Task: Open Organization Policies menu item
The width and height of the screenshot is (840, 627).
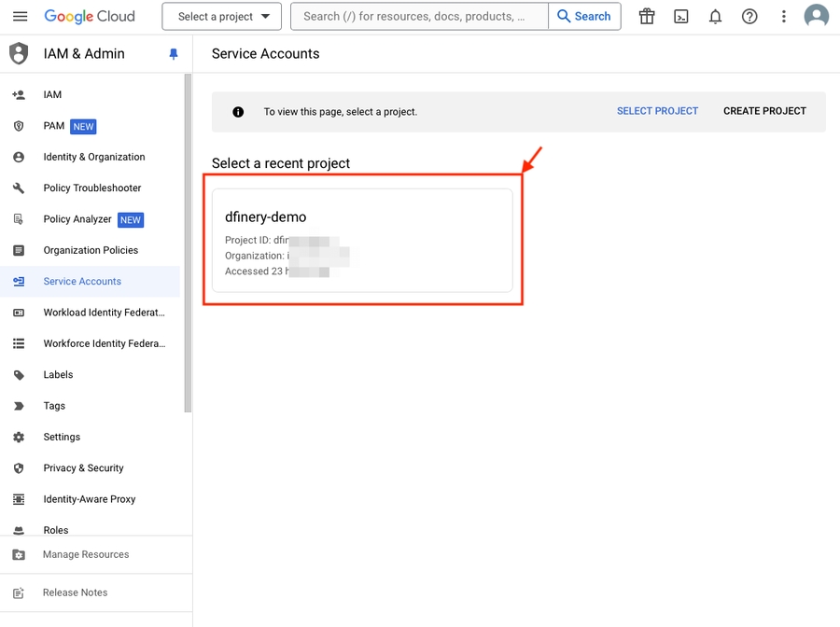Action: (91, 250)
